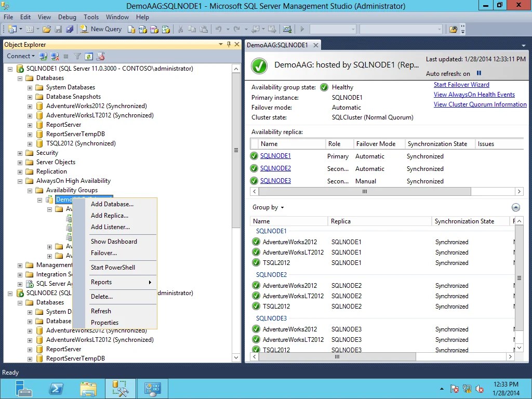Open View AlwaysOn Health Events link

[x=474, y=95]
